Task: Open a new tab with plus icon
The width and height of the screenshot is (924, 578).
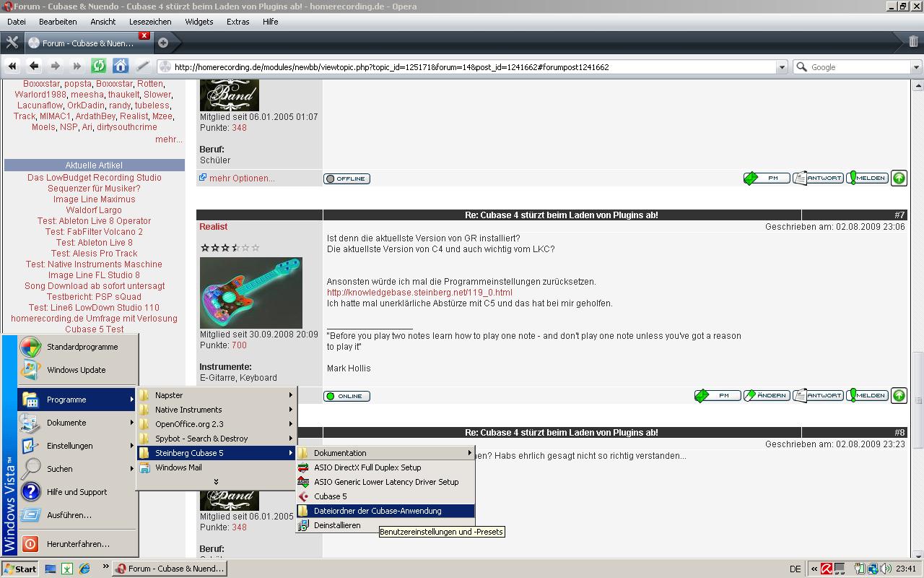Action: pyautogui.click(x=163, y=43)
